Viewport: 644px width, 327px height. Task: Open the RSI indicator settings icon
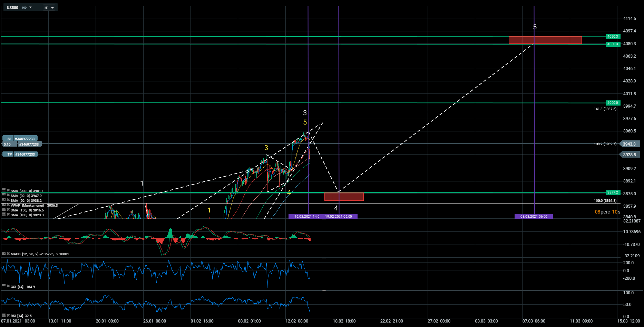4,315
